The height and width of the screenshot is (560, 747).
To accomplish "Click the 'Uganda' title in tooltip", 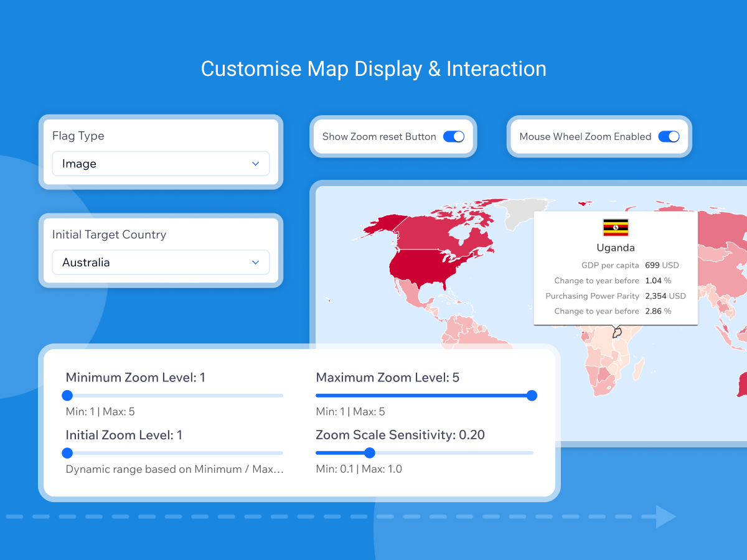I will (616, 248).
